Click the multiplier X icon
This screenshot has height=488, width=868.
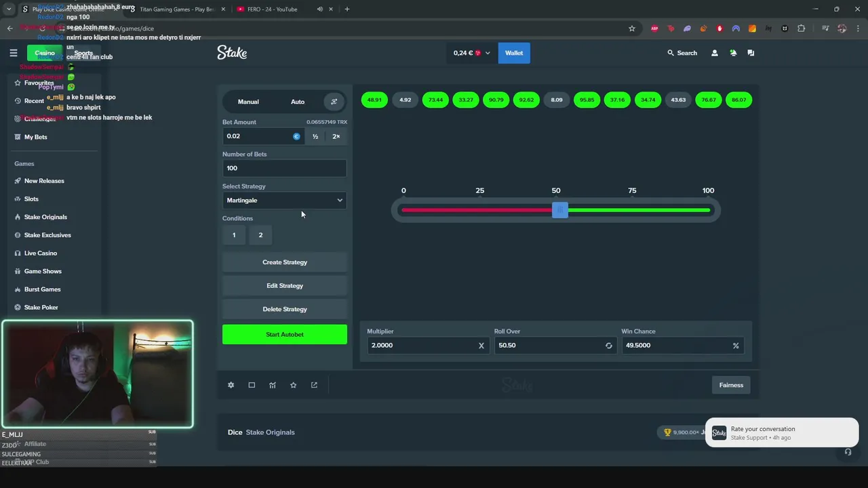(x=481, y=346)
